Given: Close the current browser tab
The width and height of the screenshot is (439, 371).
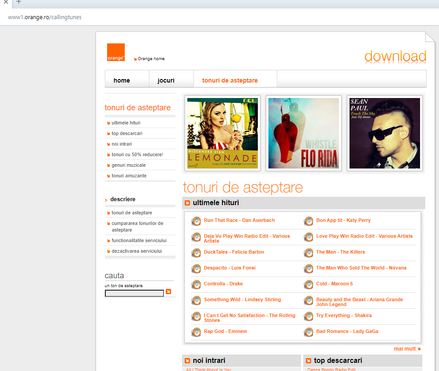Looking at the screenshot, I should pos(6,2).
